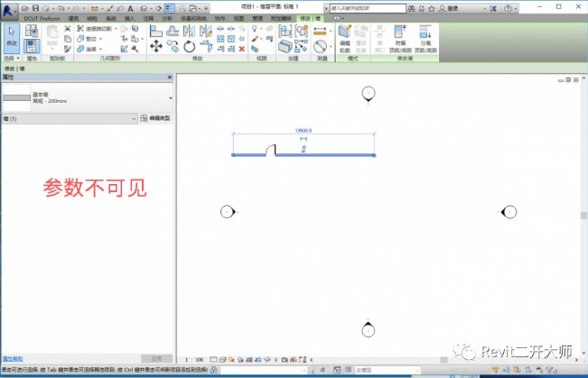This screenshot has height=378, width=588.
Task: Open the 体量和场地 ribbon tab
Action: coord(193,18)
